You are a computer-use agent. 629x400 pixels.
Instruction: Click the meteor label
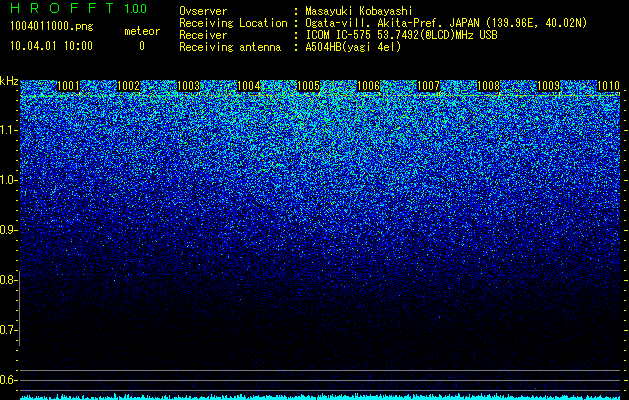pyautogui.click(x=142, y=31)
